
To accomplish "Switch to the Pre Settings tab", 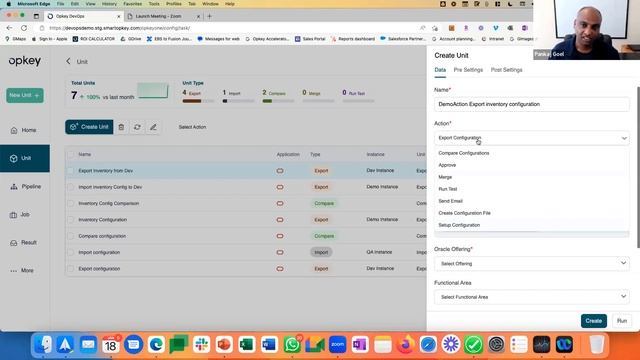I will point(468,70).
